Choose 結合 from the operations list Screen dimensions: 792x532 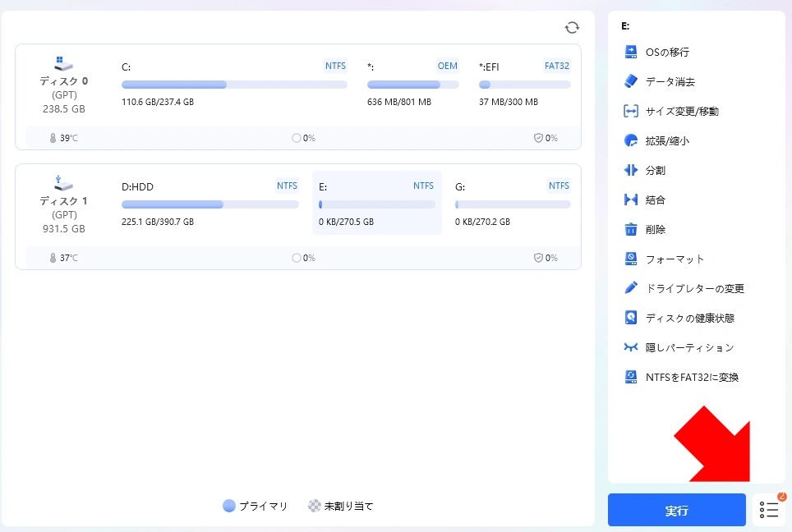[x=655, y=199]
